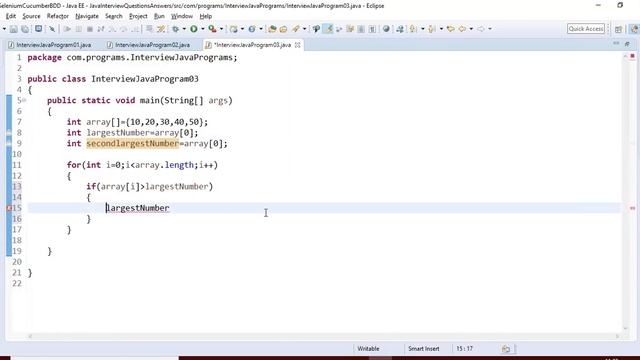Open the Refactor menu

tap(58, 16)
